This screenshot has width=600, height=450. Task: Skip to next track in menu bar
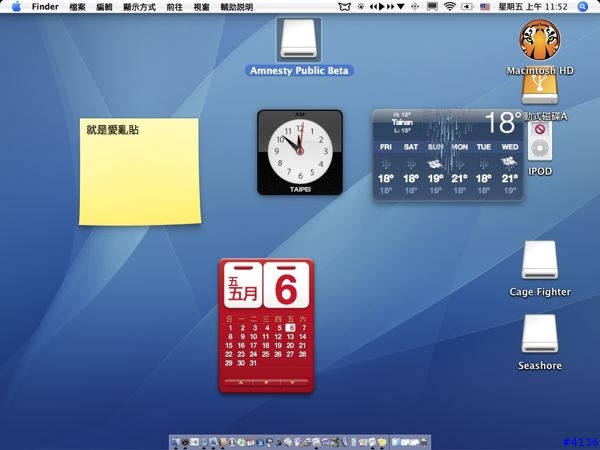point(390,7)
